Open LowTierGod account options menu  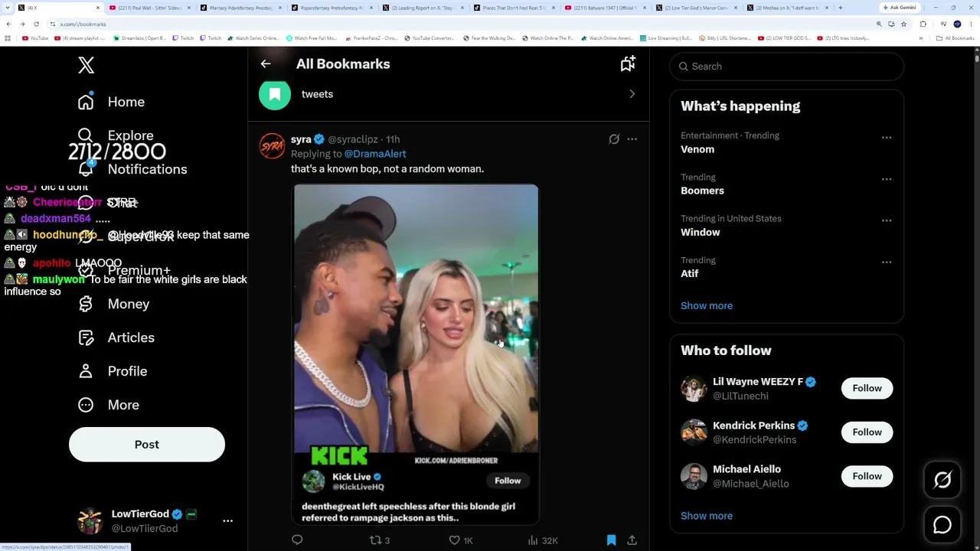pos(227,520)
